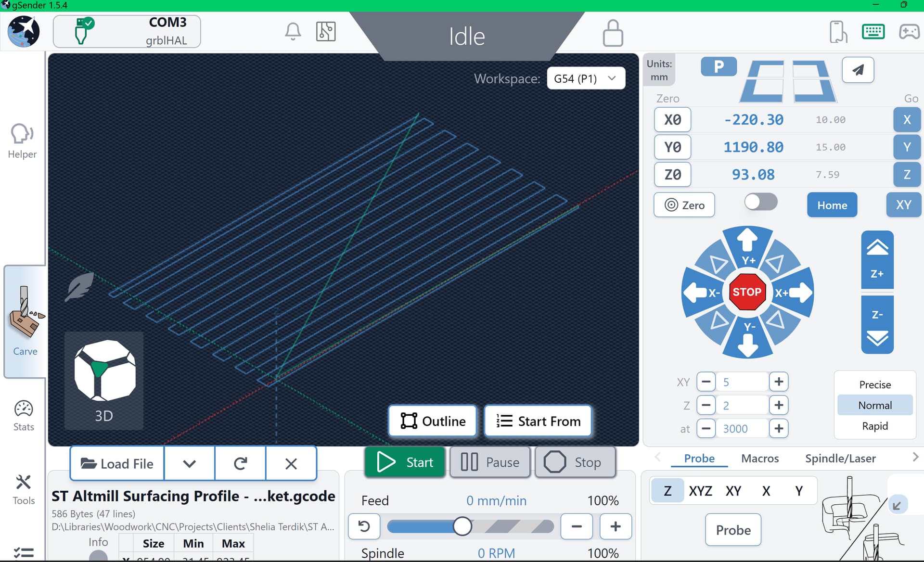Screen dimensions: 924x562
Task: Open the Workspace G54 (P1) dropdown
Action: (x=586, y=78)
